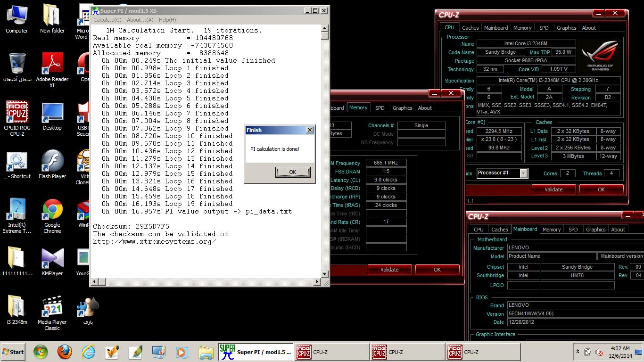This screenshot has height=362, width=644.
Task: Open Memory tab in the top CPU-Z window
Action: coord(522,28)
